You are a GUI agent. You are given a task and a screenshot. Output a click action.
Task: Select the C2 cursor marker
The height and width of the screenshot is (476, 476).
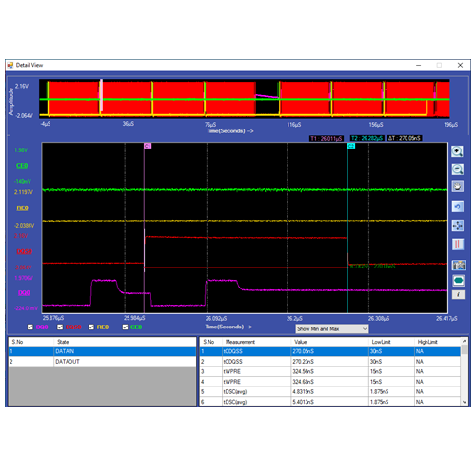click(x=351, y=146)
